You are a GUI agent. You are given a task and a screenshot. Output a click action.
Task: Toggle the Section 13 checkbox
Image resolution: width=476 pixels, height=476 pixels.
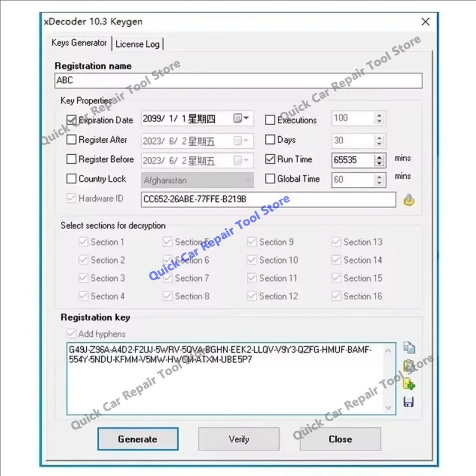336,242
